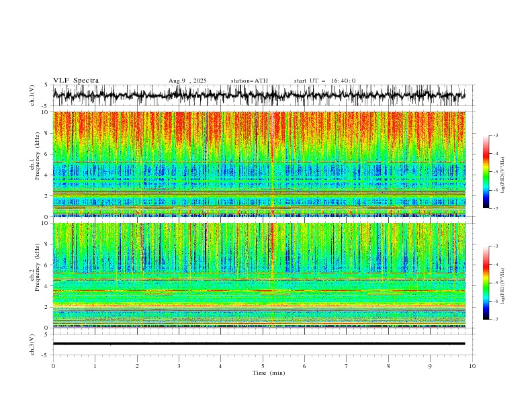Click the "3" tick on the time axis
532x411 pixels.
179,366
